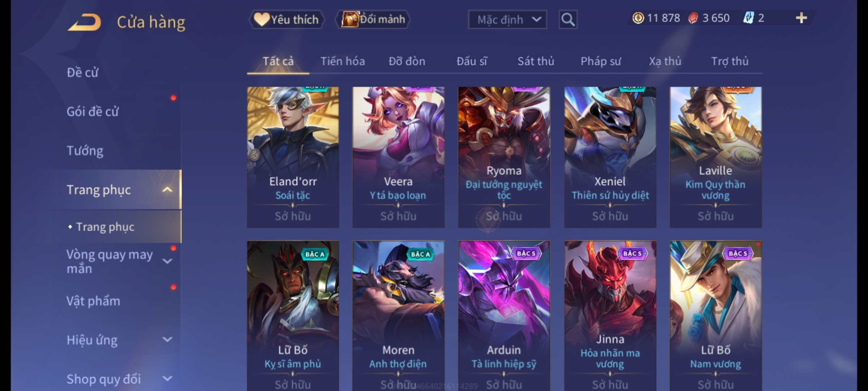Select the Pháp sư tab
The height and width of the screenshot is (391, 868).
[x=601, y=61]
